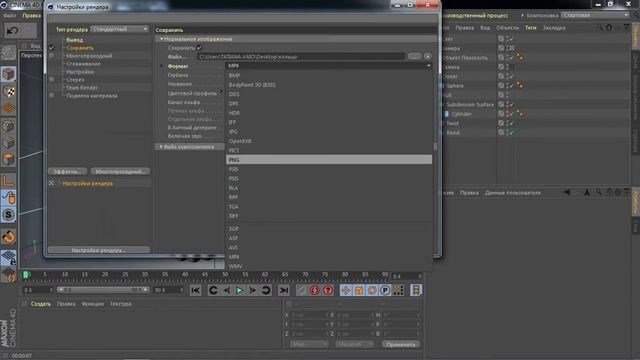Click the Многопроходный... button
The image size is (640, 360).
(x=120, y=171)
